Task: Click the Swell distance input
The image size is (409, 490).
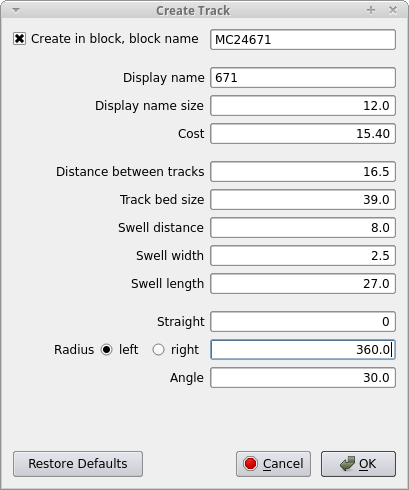Action: 303,228
